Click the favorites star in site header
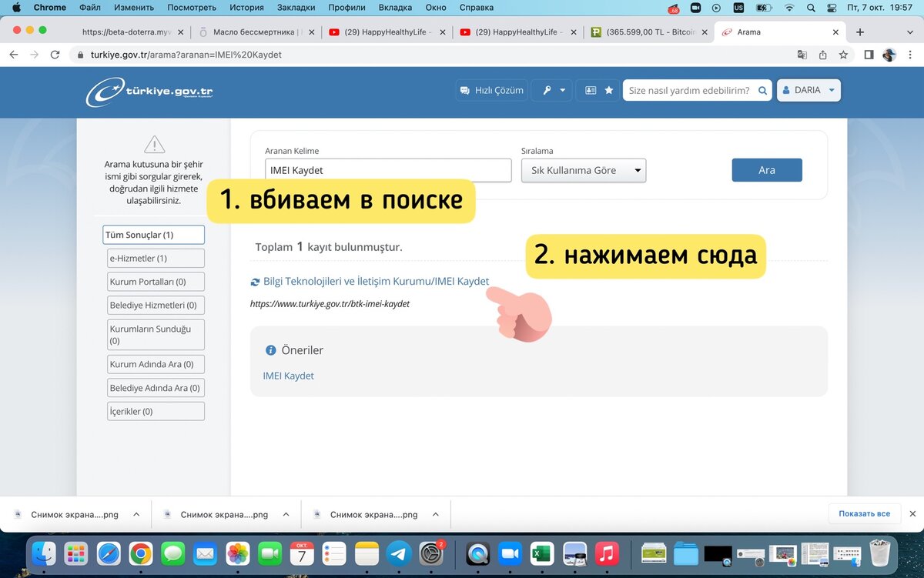This screenshot has width=924, height=578. click(x=609, y=90)
